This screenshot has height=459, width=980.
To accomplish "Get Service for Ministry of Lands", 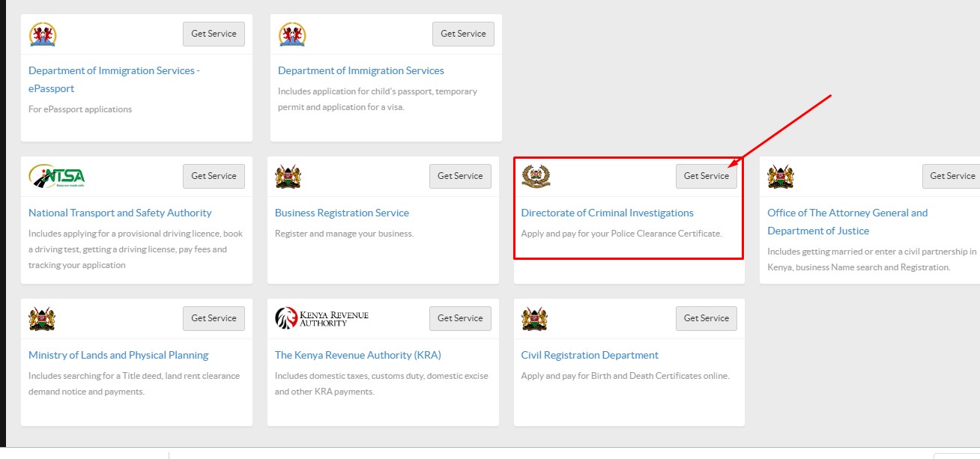I will 214,318.
